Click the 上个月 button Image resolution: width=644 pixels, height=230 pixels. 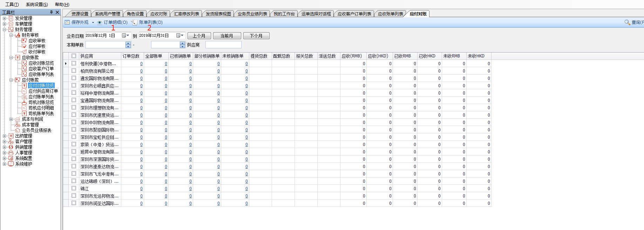(x=199, y=36)
